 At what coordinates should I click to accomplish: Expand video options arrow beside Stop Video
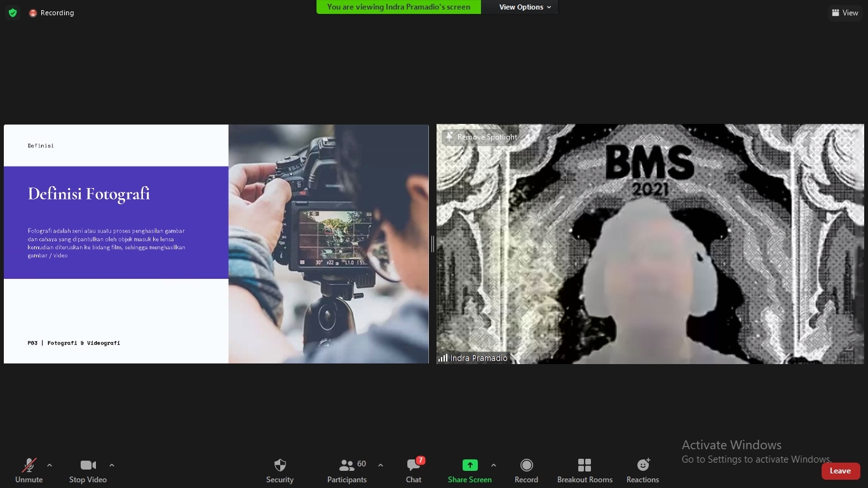click(112, 465)
